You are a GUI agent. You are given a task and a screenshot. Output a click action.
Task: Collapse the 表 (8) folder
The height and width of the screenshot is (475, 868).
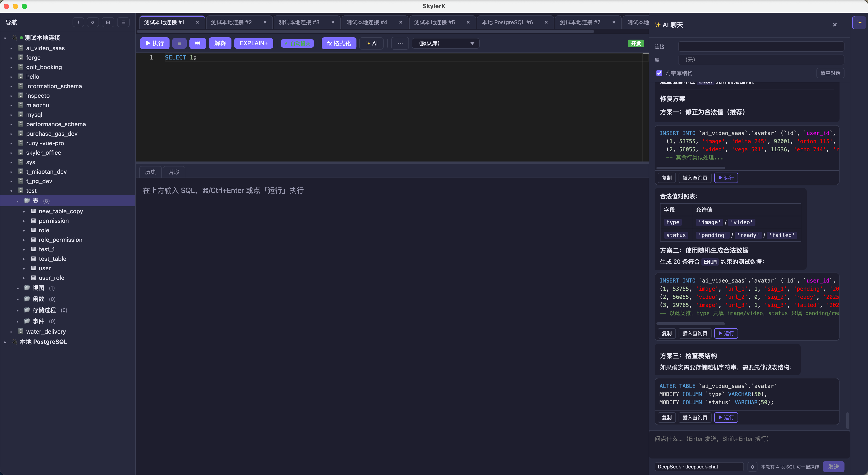(x=18, y=201)
